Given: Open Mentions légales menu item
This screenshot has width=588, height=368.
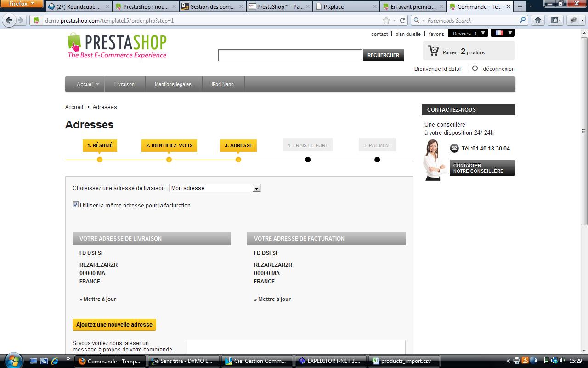Looking at the screenshot, I should pyautogui.click(x=173, y=84).
